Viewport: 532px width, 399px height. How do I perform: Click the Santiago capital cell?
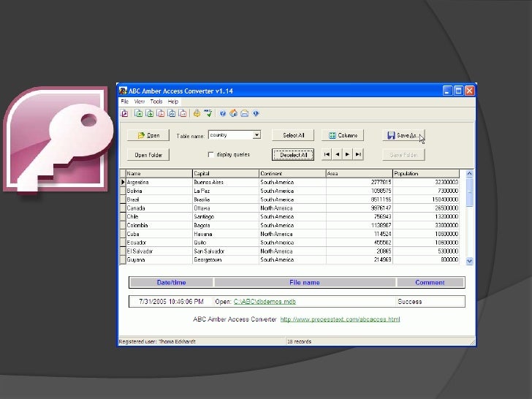pyautogui.click(x=226, y=216)
